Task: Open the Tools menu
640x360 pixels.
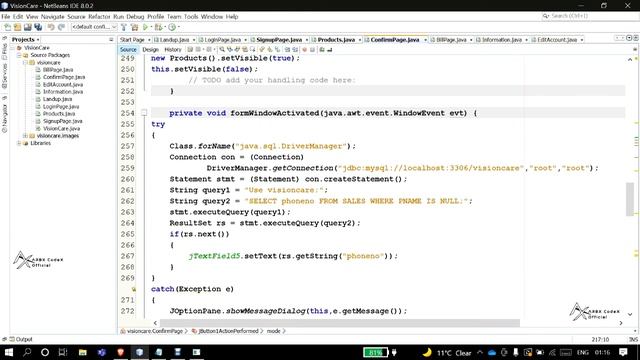Action: point(191,17)
